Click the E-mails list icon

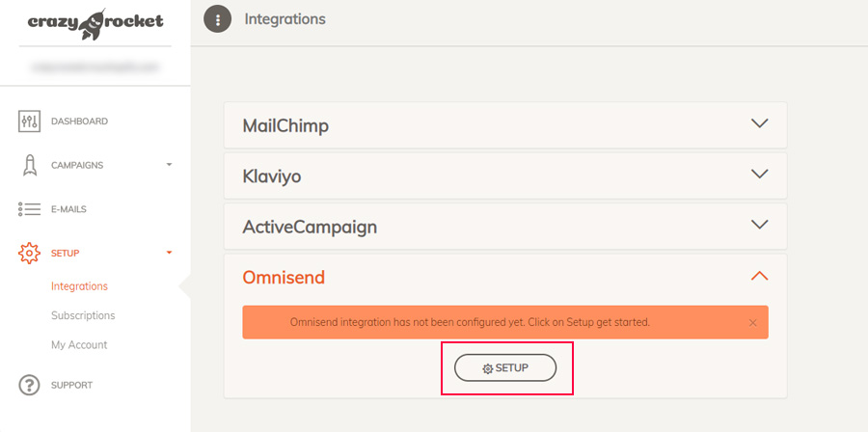[x=29, y=209]
